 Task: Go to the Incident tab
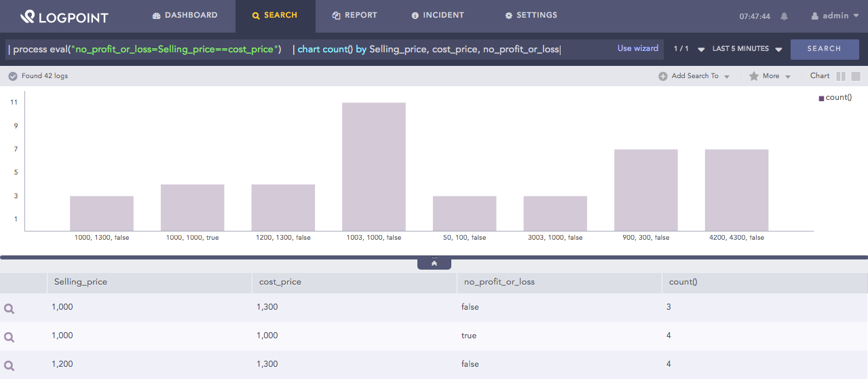tap(438, 15)
